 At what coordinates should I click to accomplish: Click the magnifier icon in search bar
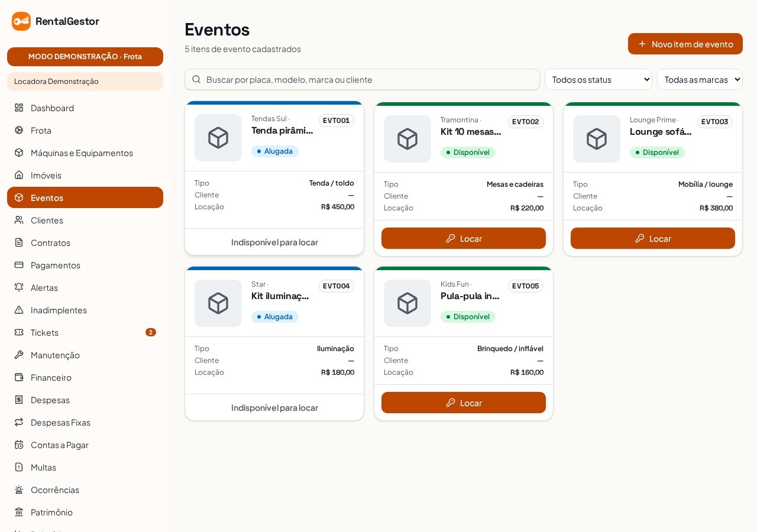(x=196, y=79)
